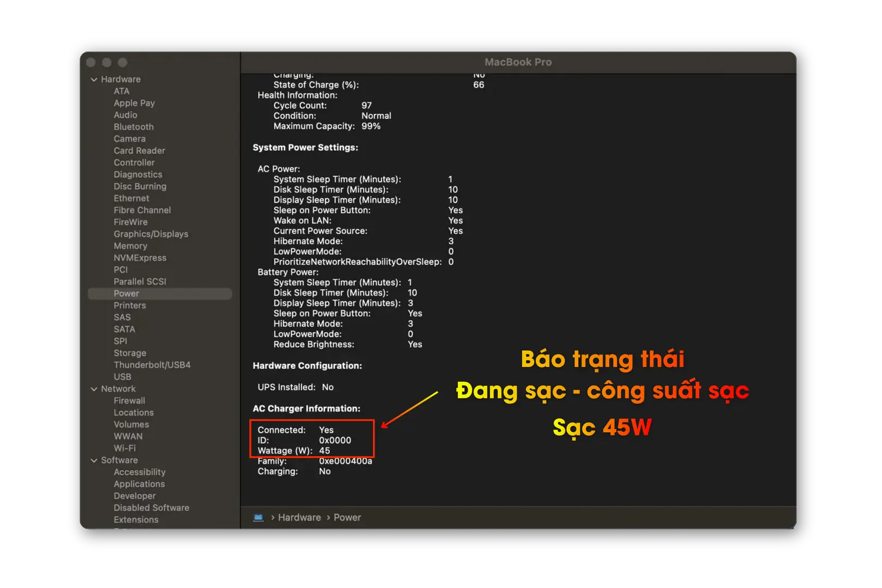882x588 pixels.
Task: Select Disc Burning in the sidebar
Action: click(140, 187)
